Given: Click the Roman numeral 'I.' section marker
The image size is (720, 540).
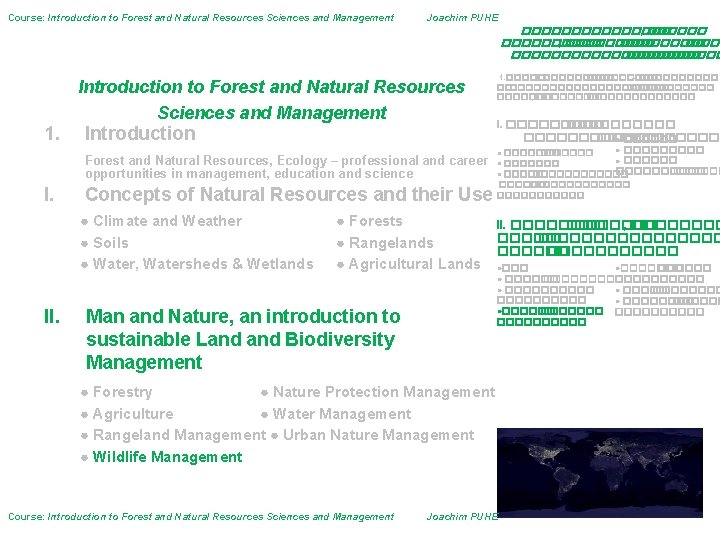Looking at the screenshot, I should [49, 195].
